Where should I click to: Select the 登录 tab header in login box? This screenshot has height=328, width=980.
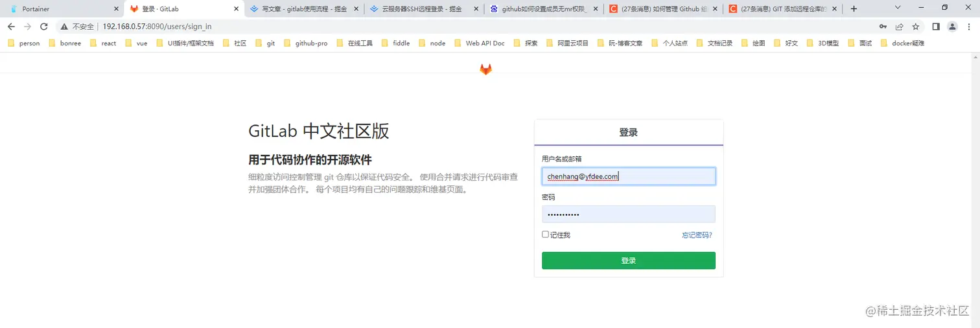click(x=629, y=132)
